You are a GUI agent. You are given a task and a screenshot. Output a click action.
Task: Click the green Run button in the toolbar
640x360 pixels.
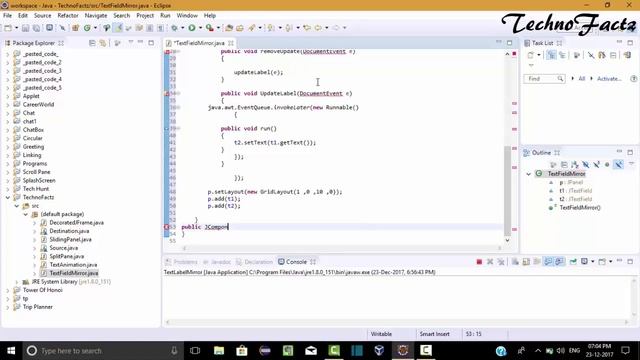[x=191, y=28]
